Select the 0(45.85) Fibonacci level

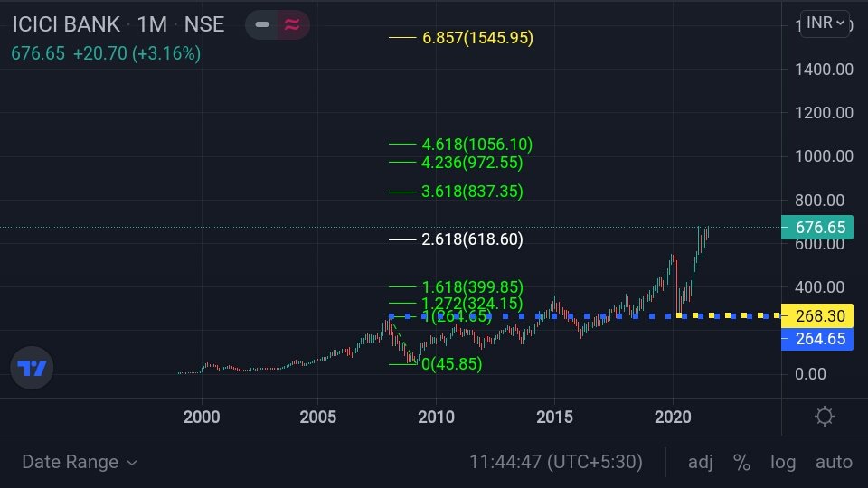coord(452,364)
